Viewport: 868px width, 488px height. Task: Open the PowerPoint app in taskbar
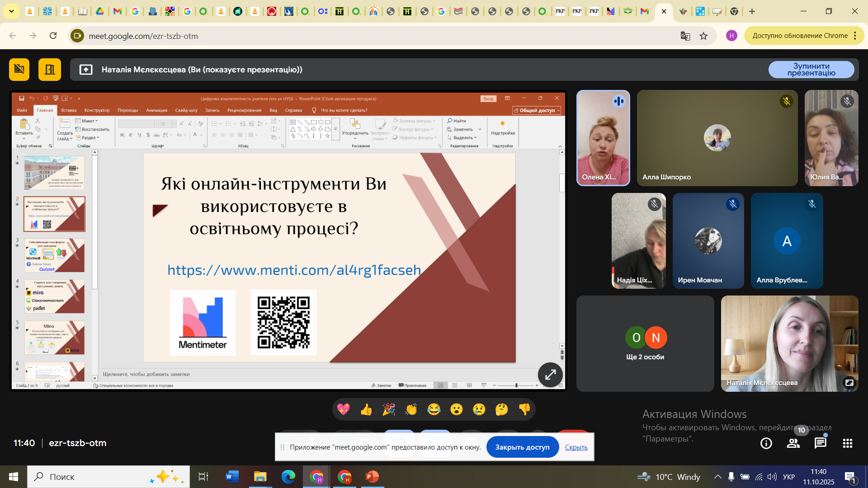[x=372, y=477]
